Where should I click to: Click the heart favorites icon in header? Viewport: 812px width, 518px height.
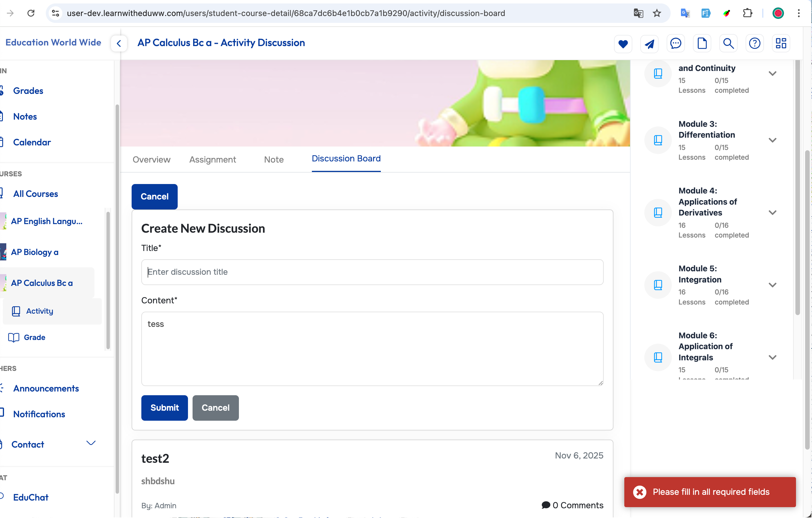(x=623, y=44)
